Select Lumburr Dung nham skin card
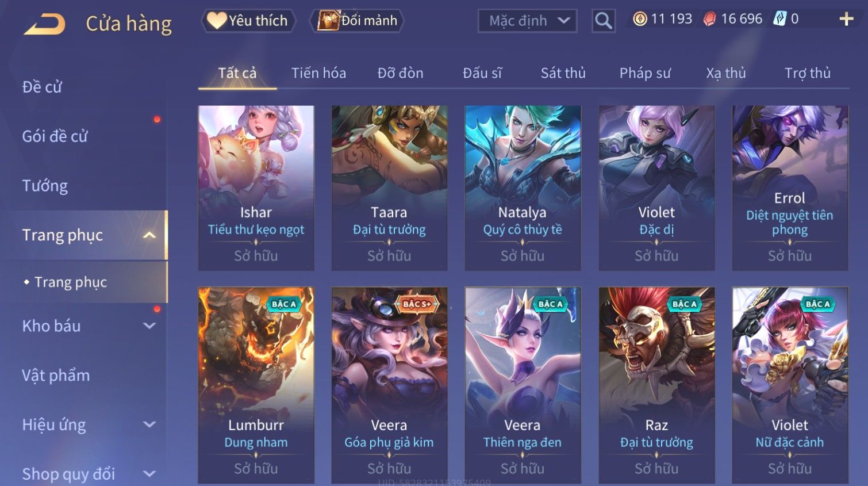 [x=256, y=385]
